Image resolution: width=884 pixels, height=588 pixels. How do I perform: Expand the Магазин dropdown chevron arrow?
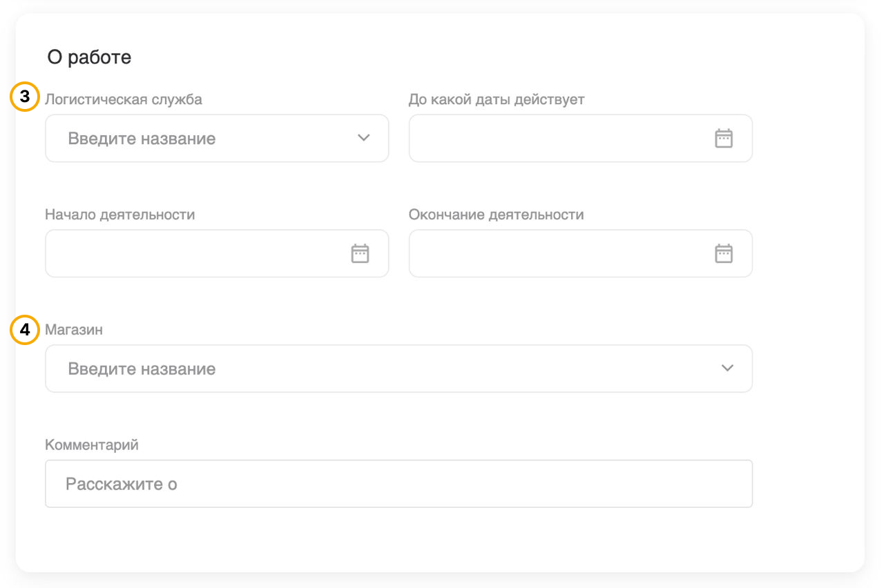pos(727,369)
